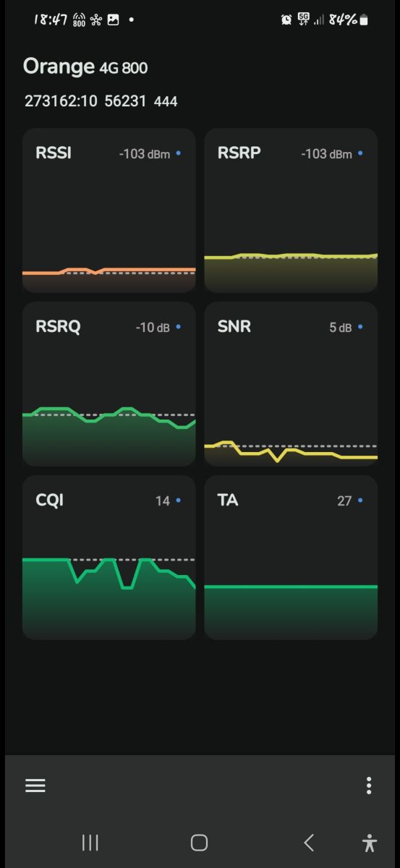Tap the blue dot beside SNR value
Image resolution: width=400 pixels, height=868 pixels.
pyautogui.click(x=360, y=327)
